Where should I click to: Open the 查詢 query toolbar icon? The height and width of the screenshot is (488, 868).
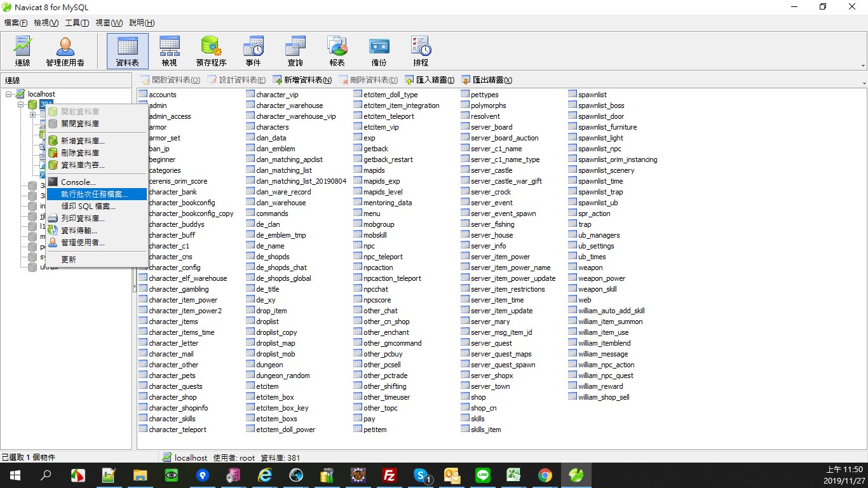[x=295, y=51]
